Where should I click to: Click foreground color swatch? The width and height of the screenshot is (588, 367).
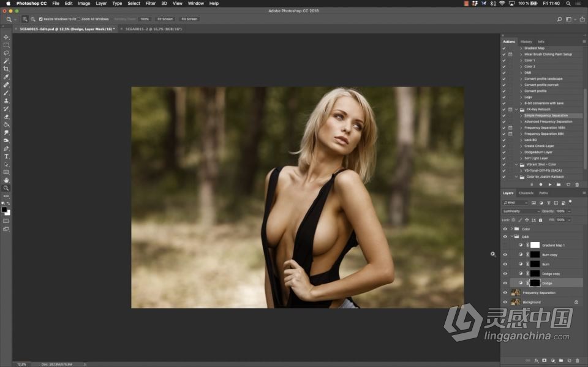pyautogui.click(x=4, y=210)
